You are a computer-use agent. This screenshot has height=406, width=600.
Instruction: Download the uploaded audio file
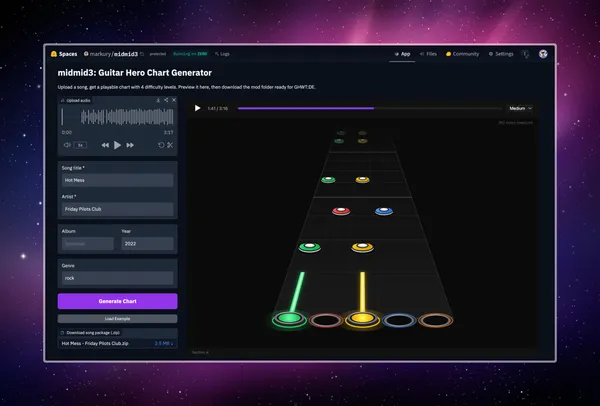(159, 101)
